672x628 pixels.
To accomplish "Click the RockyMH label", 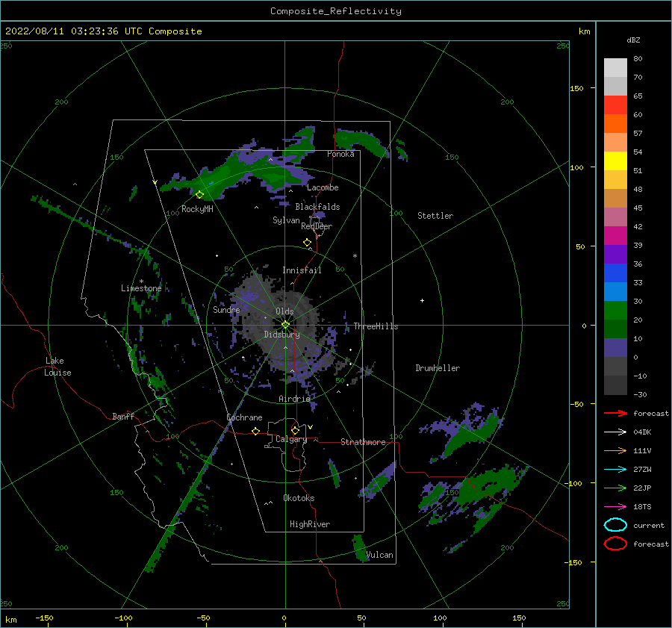I will pyautogui.click(x=197, y=209).
